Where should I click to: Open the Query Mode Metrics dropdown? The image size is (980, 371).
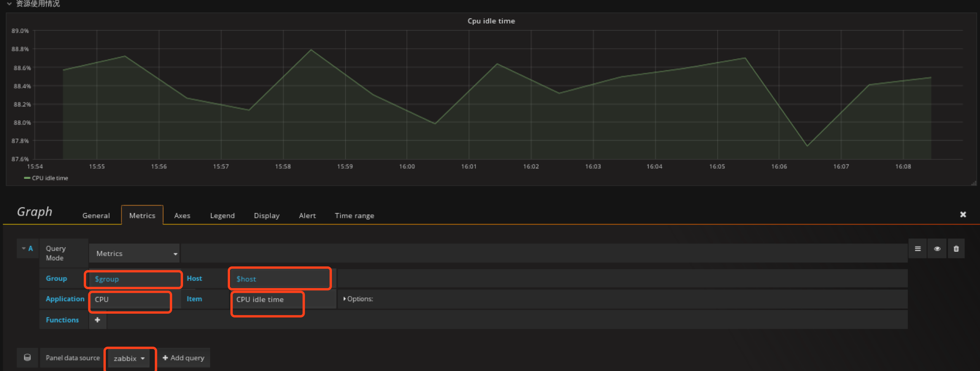pyautogui.click(x=134, y=253)
